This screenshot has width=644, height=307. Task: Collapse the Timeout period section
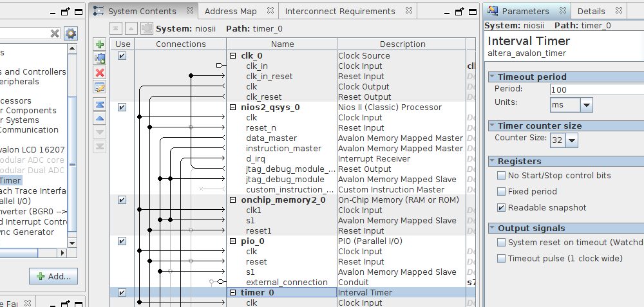click(492, 77)
